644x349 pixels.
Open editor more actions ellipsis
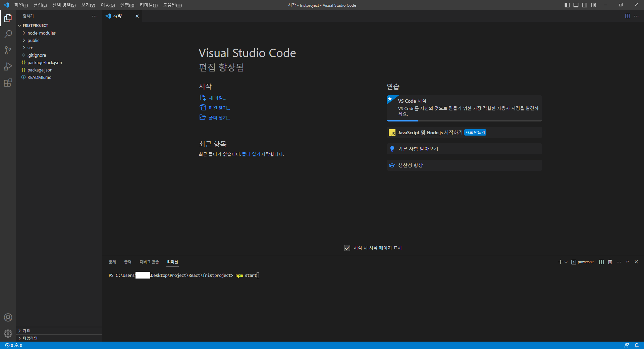(636, 16)
